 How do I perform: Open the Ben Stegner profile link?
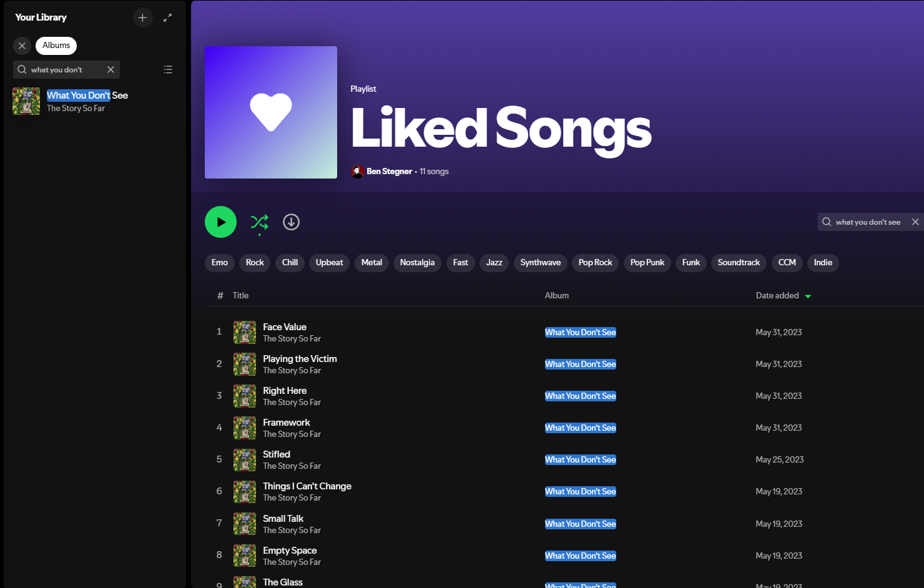point(389,171)
